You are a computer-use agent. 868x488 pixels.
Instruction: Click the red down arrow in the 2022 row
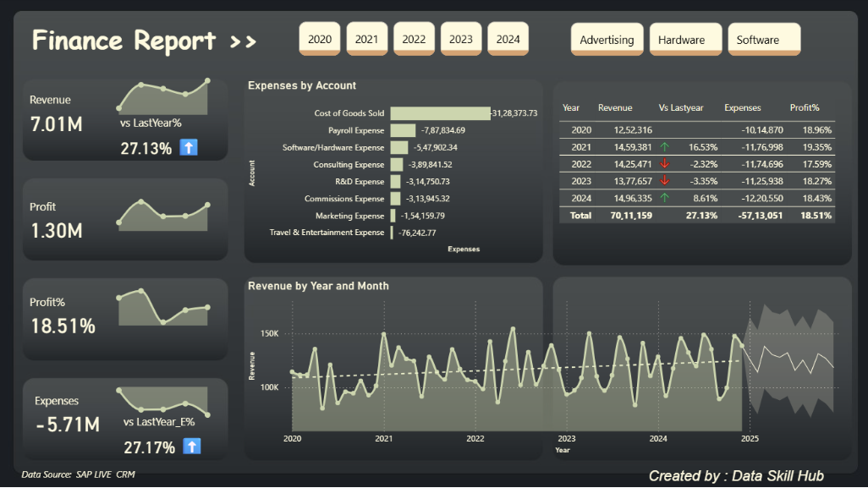(x=665, y=164)
